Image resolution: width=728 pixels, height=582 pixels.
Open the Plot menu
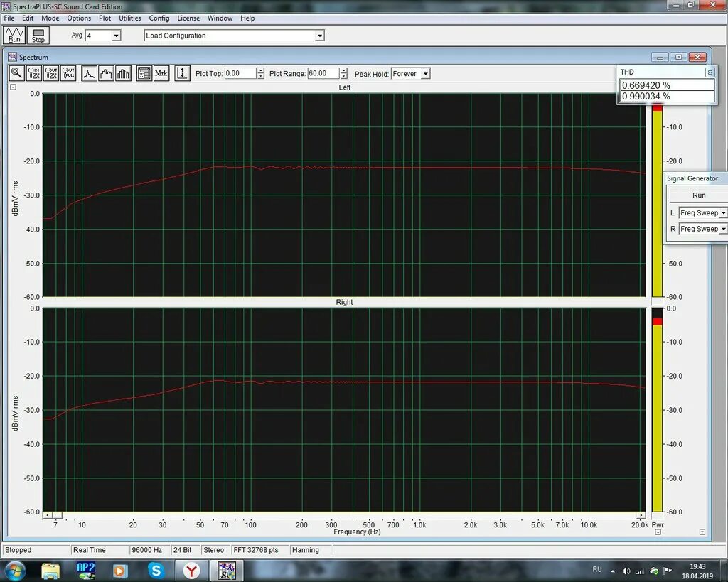tap(105, 18)
